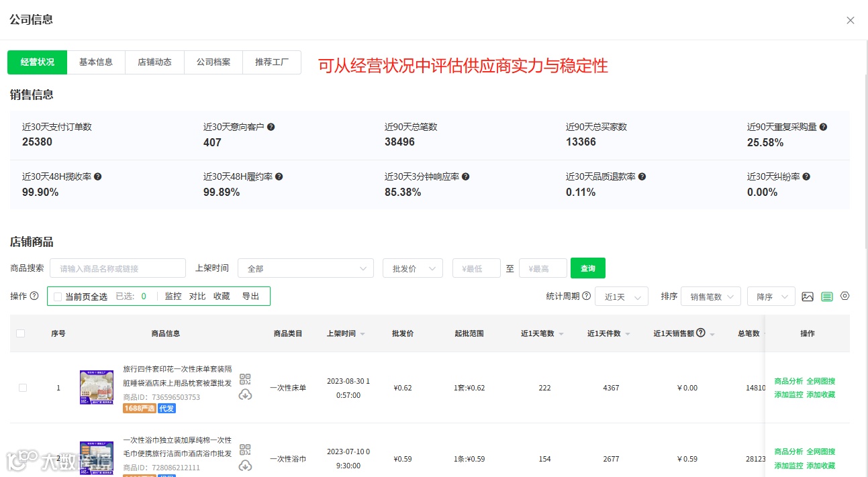Click help icon beside 近30天48H履约率
Image resolution: width=868 pixels, height=477 pixels.
279,176
